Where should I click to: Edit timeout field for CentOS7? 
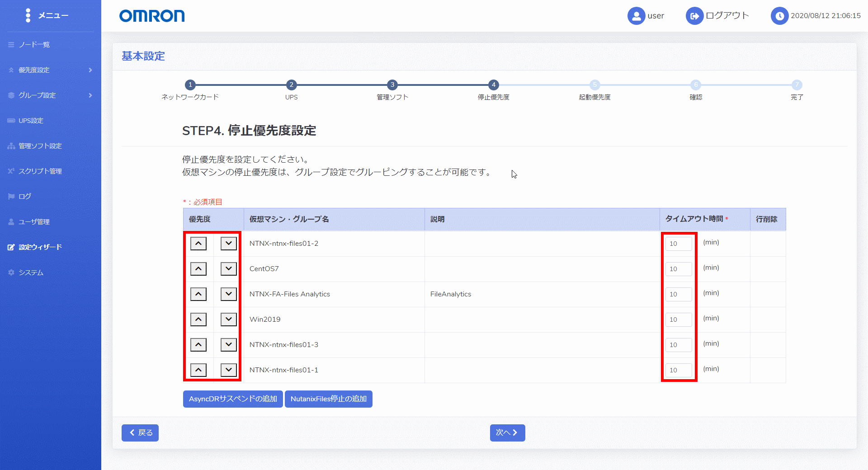tap(679, 269)
